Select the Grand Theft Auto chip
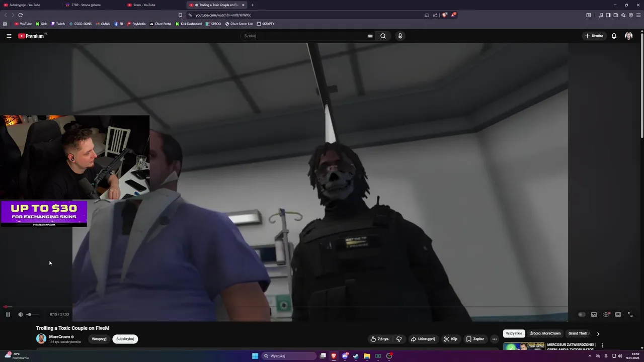644x362 pixels. 579,333
